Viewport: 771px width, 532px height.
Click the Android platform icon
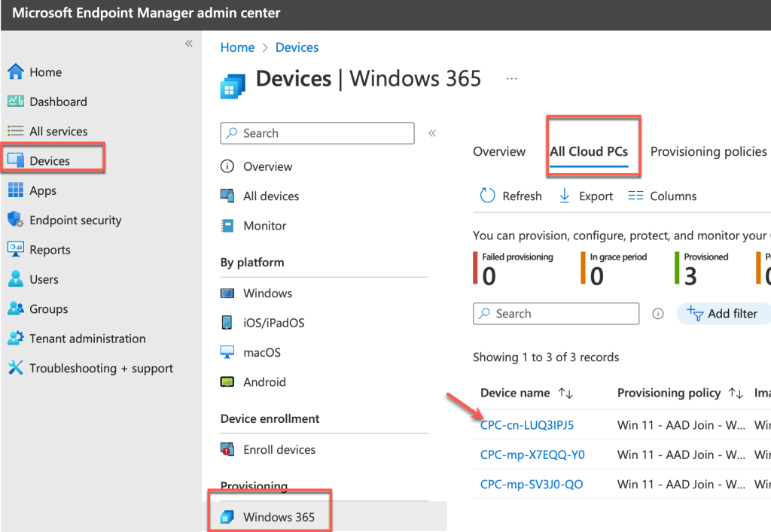click(227, 382)
